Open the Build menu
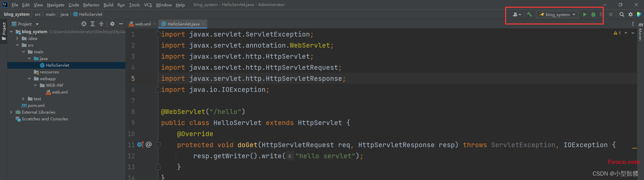Image resolution: width=644 pixels, height=180 pixels. pyautogui.click(x=108, y=5)
